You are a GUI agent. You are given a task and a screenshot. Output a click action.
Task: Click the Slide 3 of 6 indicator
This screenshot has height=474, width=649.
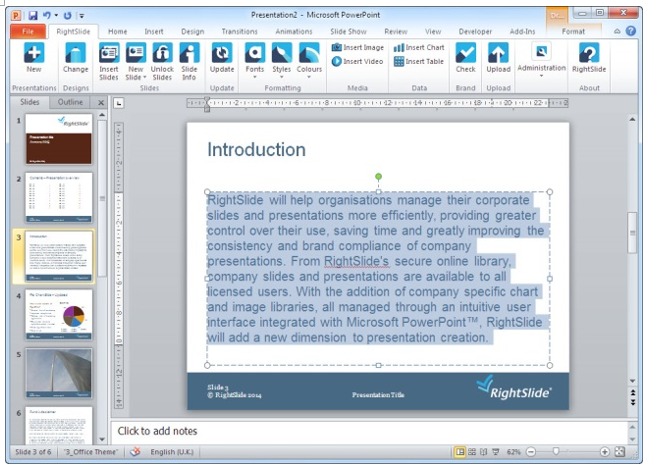33,452
